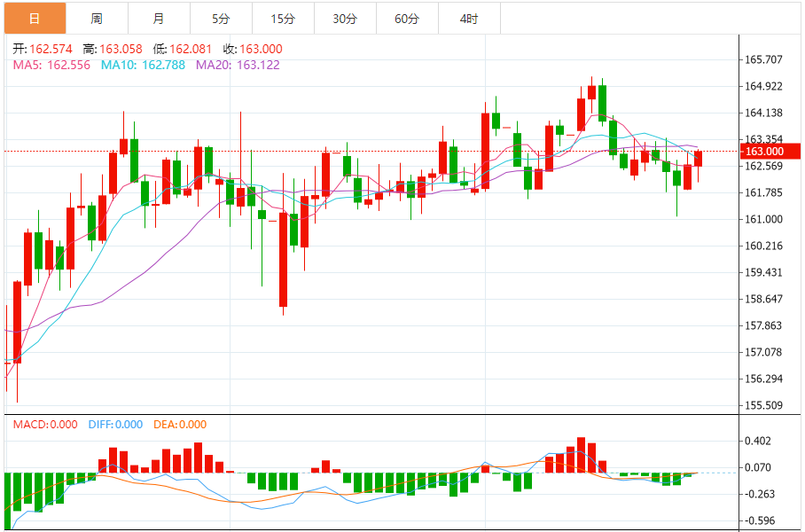Click the 156.294 price axis label

coord(763,379)
